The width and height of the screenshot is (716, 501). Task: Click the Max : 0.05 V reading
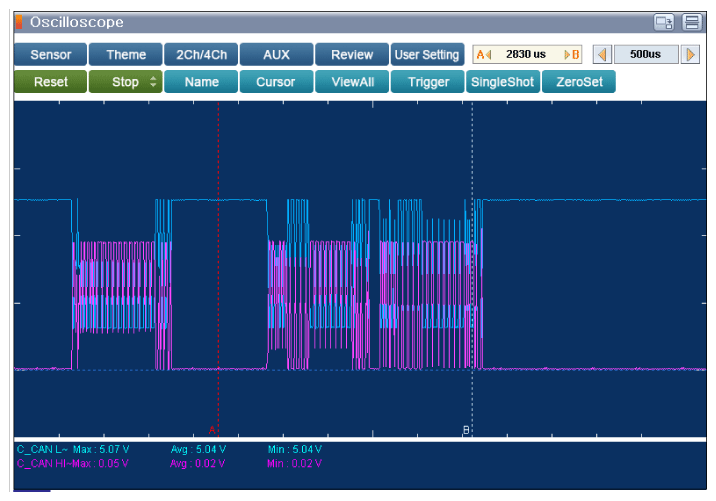click(x=101, y=464)
